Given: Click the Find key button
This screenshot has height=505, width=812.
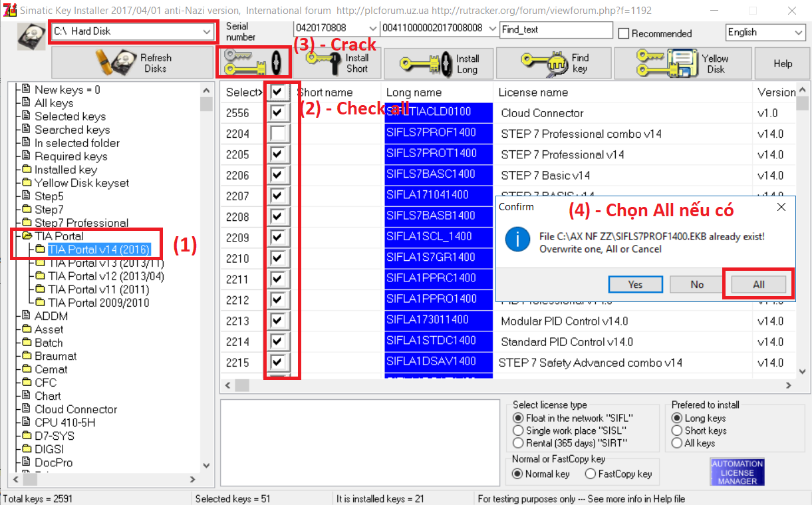Looking at the screenshot, I should 553,64.
